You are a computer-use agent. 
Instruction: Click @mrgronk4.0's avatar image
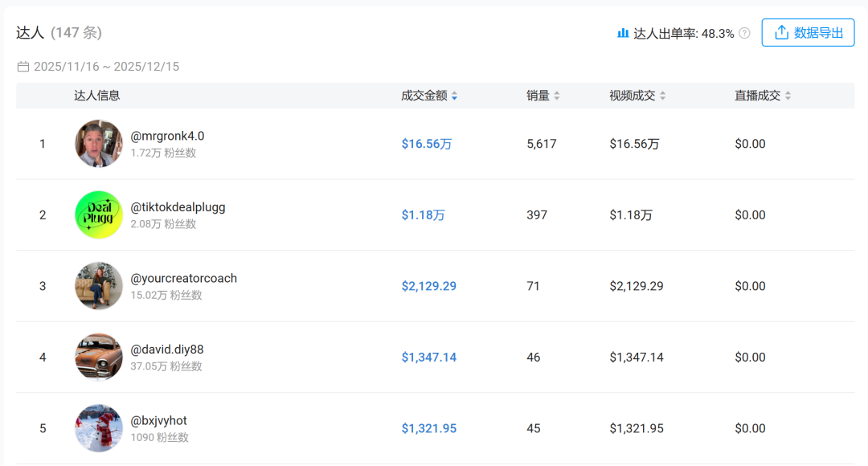click(x=98, y=144)
